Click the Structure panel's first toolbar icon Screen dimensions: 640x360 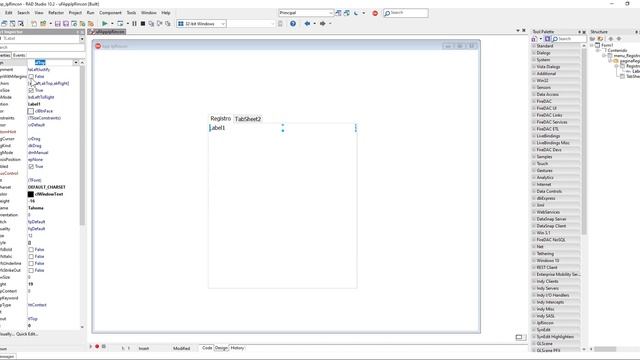click(593, 39)
